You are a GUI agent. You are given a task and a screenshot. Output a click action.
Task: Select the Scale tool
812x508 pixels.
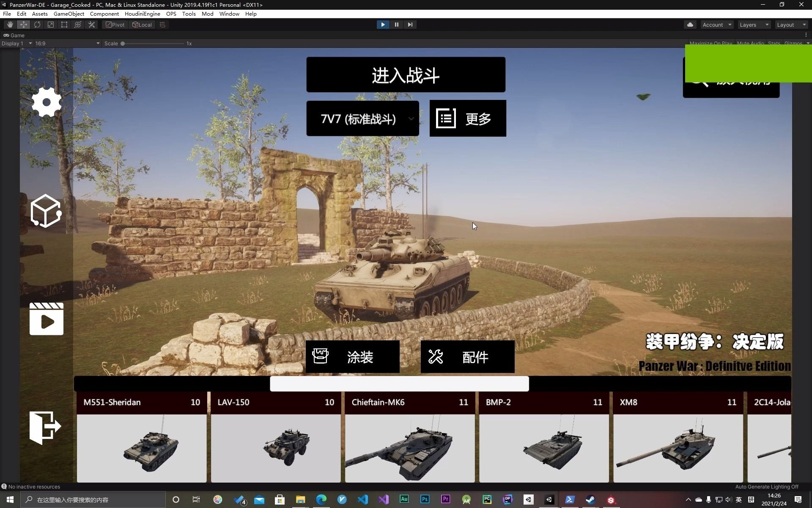[x=51, y=25]
